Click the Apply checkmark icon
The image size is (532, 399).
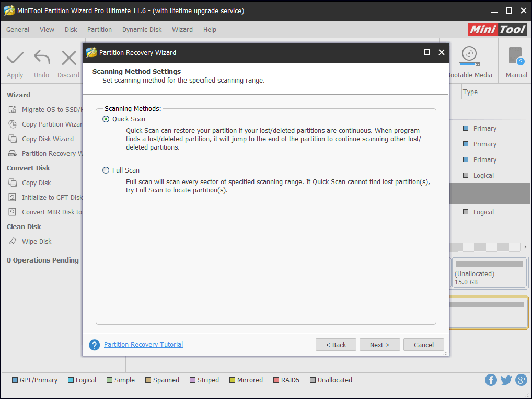coord(15,58)
